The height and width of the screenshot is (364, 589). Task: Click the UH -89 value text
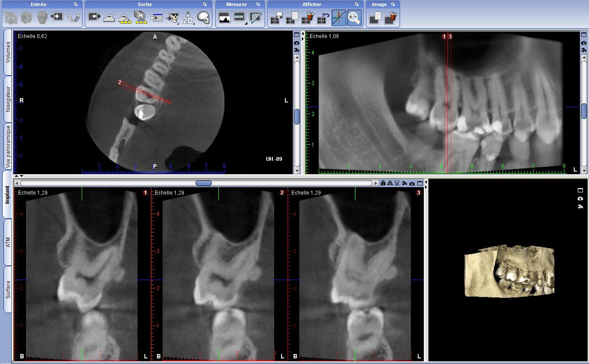[274, 159]
